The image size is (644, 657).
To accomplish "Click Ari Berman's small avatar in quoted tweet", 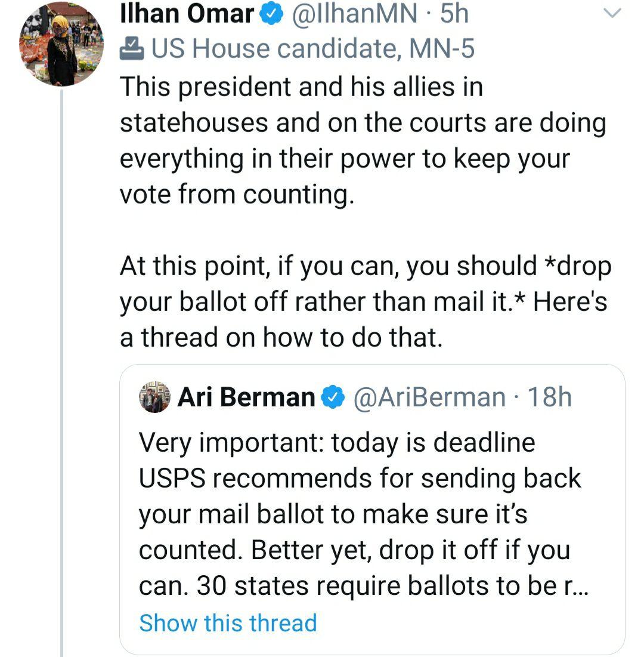I will [x=154, y=397].
